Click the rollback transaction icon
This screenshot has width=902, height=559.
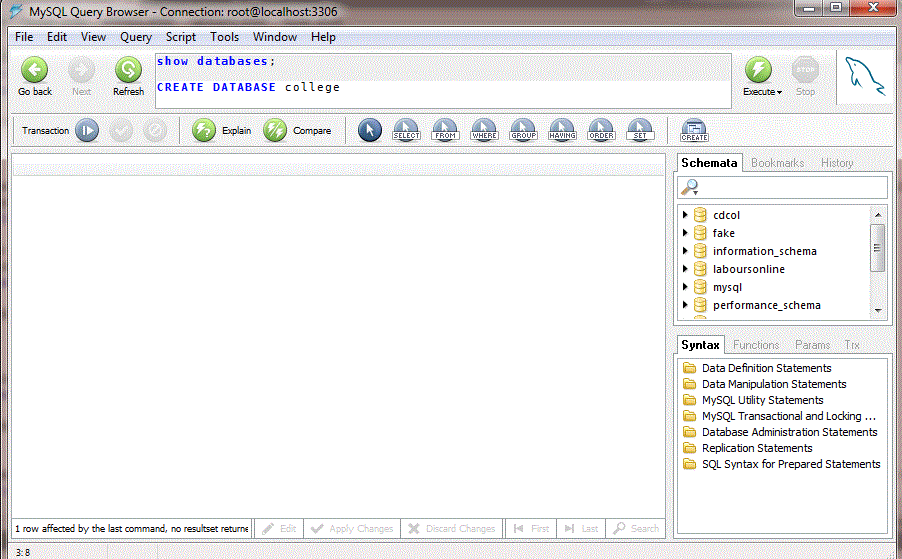[155, 131]
